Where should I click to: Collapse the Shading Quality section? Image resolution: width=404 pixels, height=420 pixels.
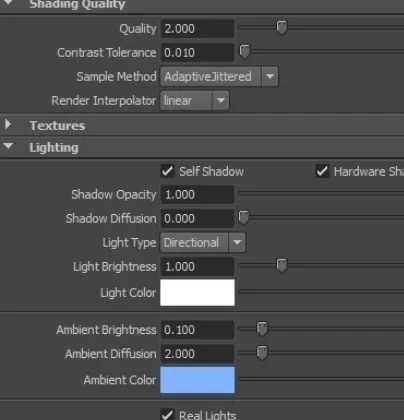(x=7, y=3)
